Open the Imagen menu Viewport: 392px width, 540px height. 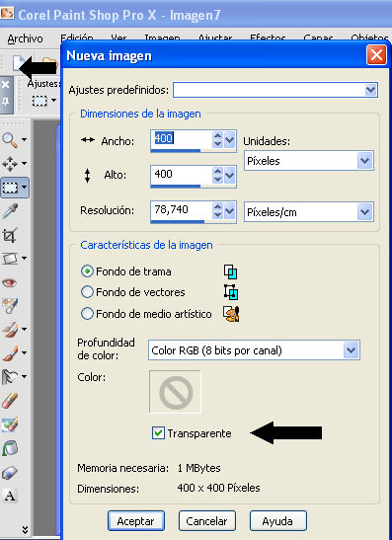162,38
